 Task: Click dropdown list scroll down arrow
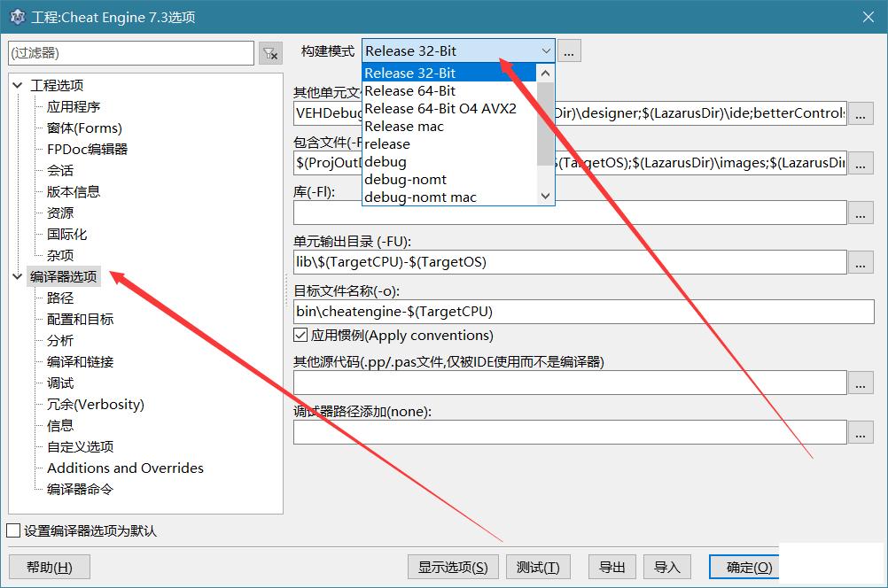coord(545,196)
